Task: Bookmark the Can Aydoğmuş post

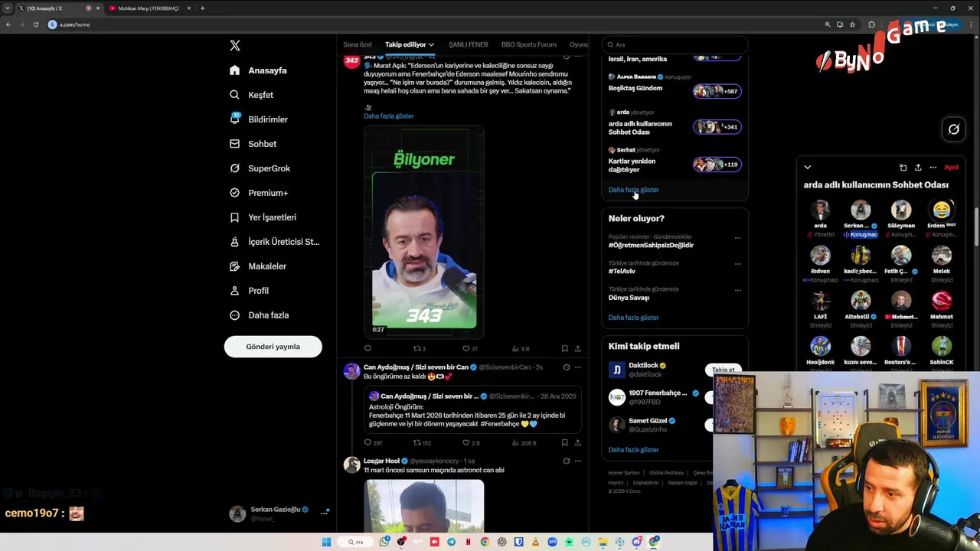Action: coord(565,442)
